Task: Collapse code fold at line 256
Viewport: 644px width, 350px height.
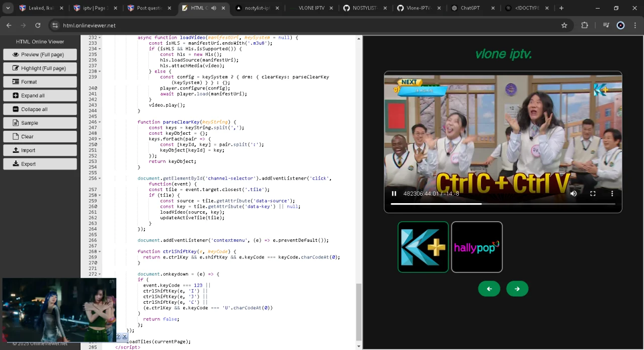Action: [x=100, y=179]
